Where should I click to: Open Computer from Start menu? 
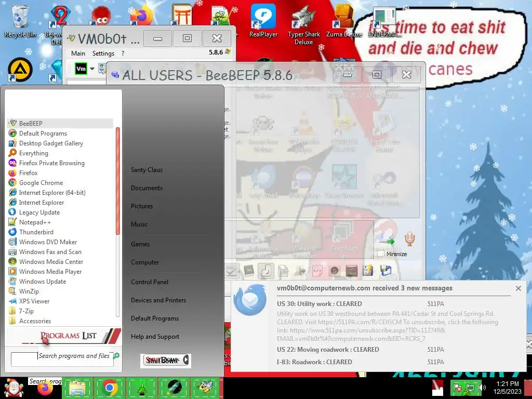tap(145, 262)
